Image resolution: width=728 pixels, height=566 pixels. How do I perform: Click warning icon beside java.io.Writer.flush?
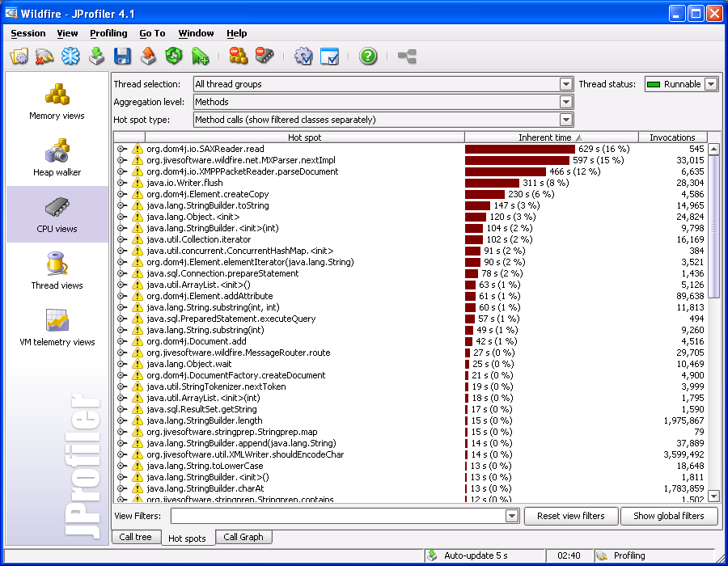click(x=137, y=183)
